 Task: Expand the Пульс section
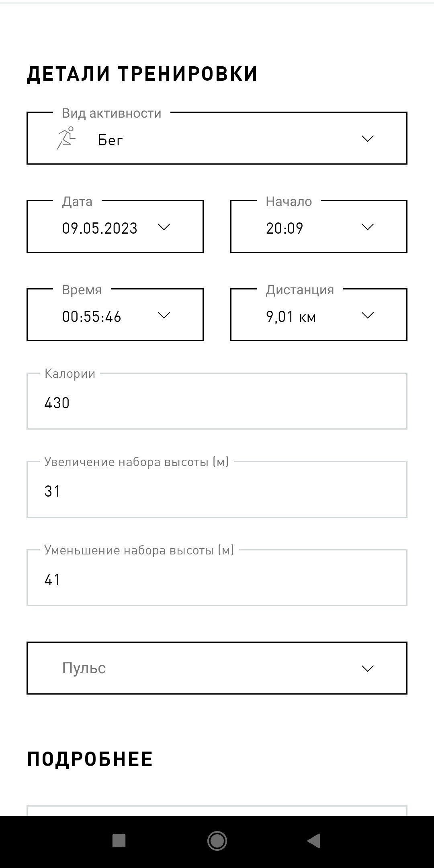(x=217, y=668)
